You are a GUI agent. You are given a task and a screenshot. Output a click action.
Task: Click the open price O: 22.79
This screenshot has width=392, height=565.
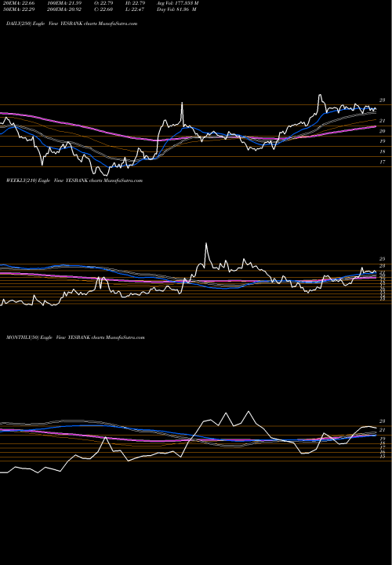103,3
